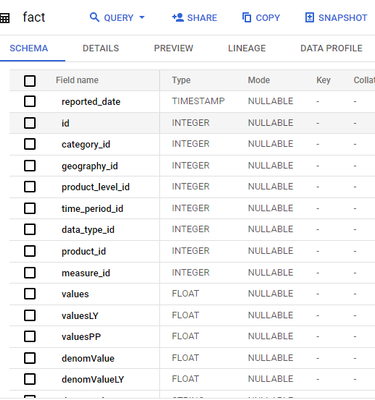The height and width of the screenshot is (400, 375).
Task: Check the valuesLY field checkbox
Action: [30, 315]
